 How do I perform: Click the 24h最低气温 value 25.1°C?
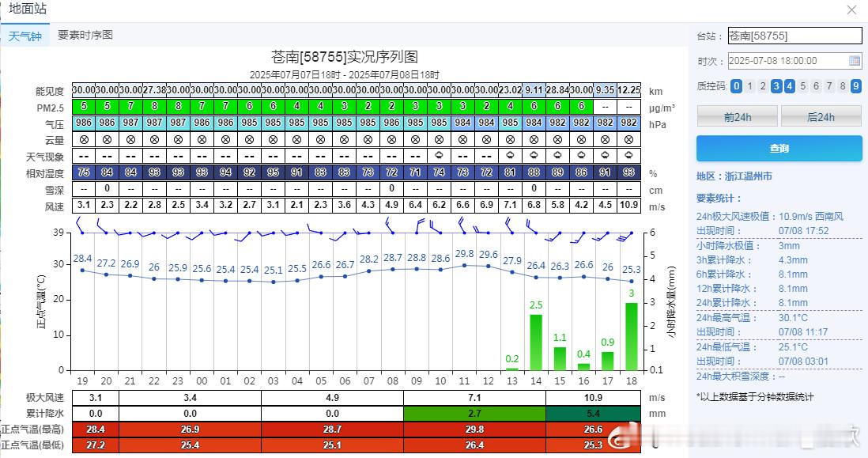[793, 347]
